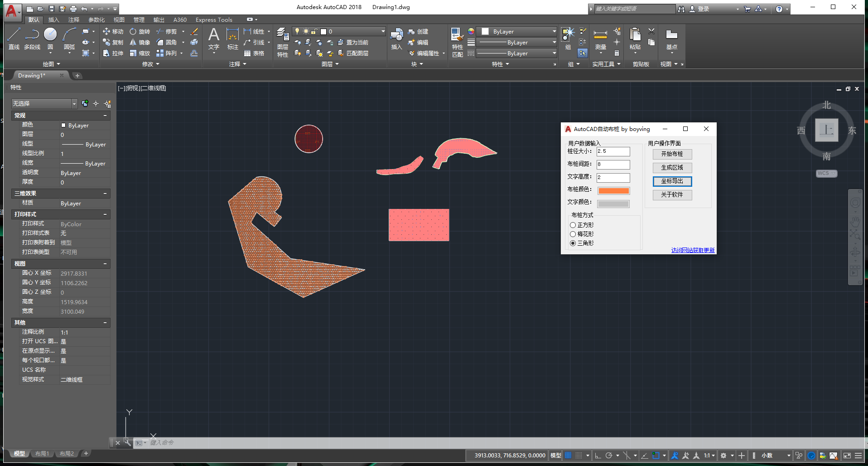Open the 布局1 layout tab
This screenshot has height=466, width=868.
tap(42, 454)
